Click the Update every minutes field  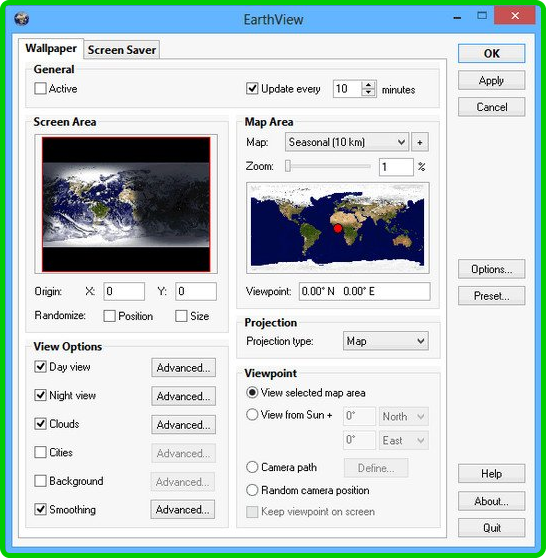348,89
